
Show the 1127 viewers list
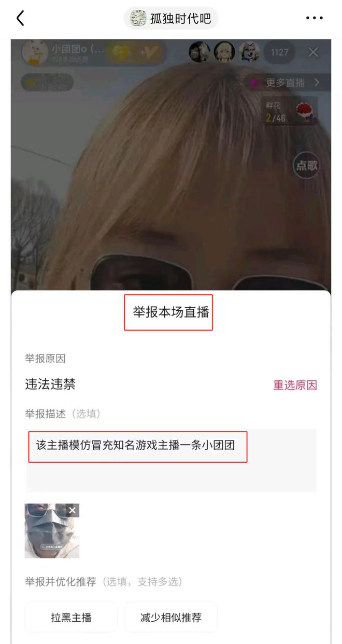coord(279,52)
